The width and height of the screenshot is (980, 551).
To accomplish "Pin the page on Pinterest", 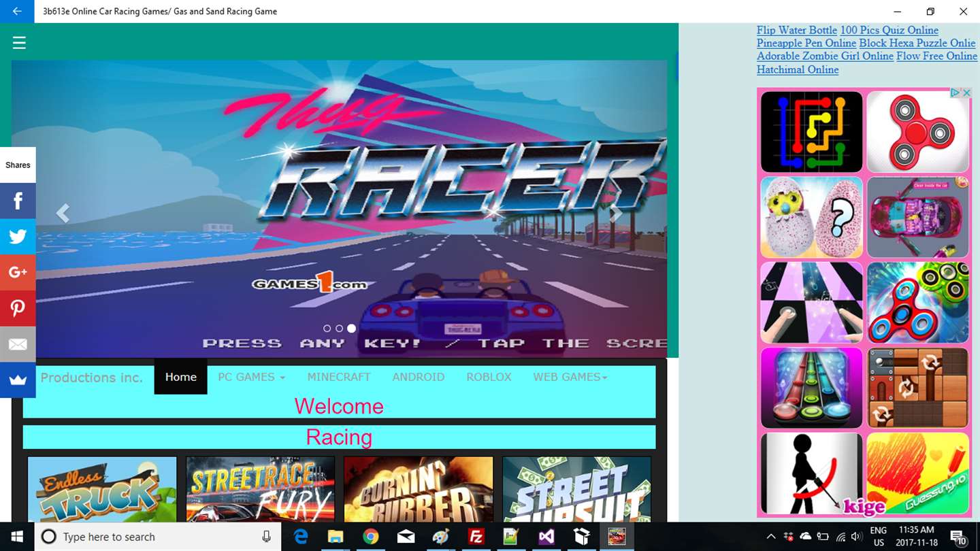I will 18,308.
